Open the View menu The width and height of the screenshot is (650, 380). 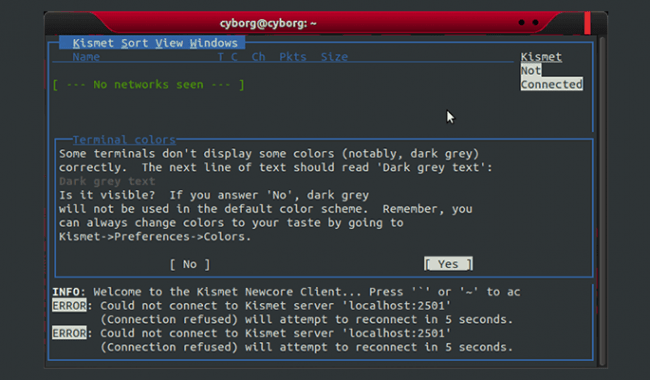pyautogui.click(x=169, y=43)
